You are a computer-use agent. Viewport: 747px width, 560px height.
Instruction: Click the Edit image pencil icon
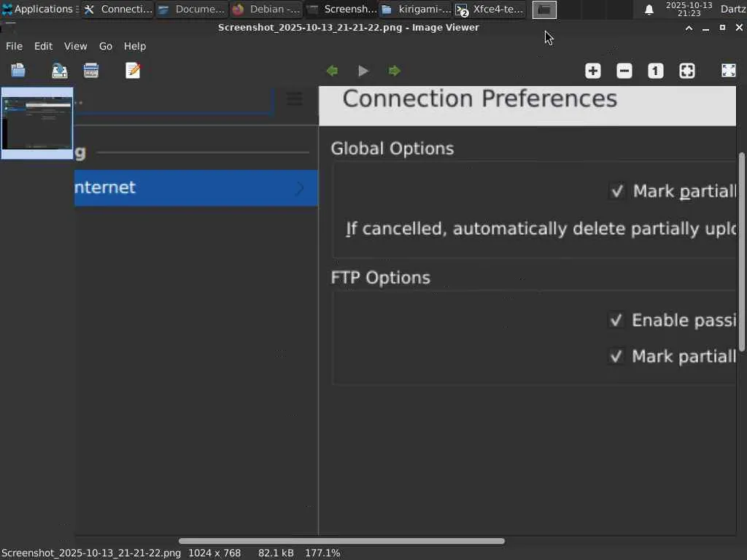(133, 71)
